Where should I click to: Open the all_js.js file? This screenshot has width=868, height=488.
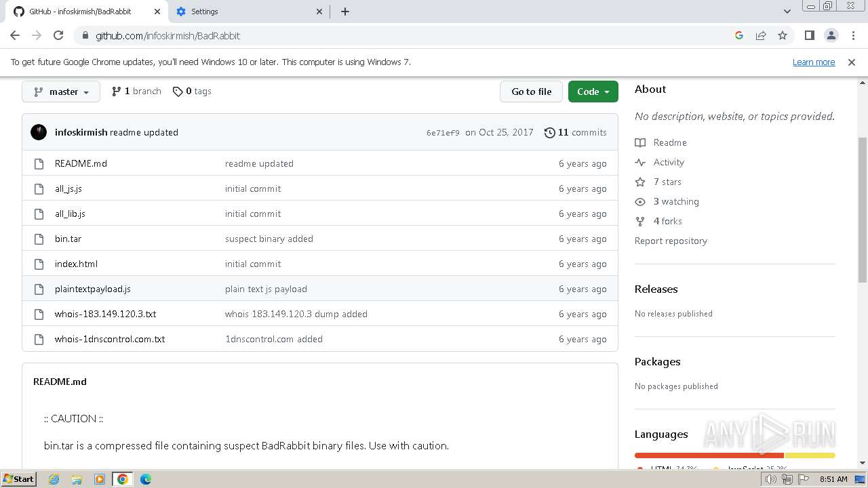tap(68, 188)
